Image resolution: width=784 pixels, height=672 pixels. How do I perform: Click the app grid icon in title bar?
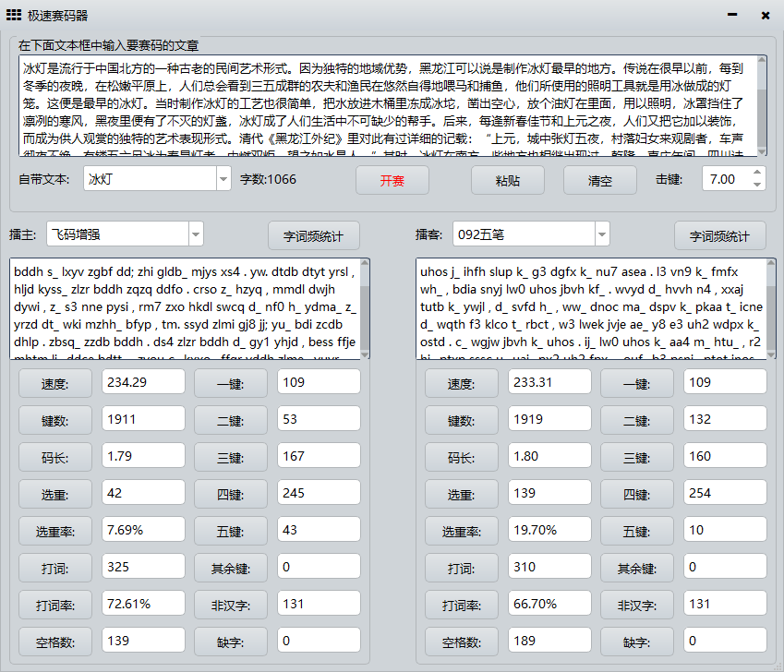point(14,15)
